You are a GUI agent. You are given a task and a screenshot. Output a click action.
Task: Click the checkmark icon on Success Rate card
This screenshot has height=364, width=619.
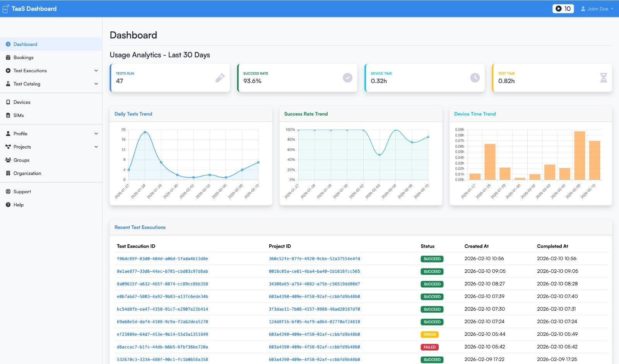pyautogui.click(x=347, y=78)
